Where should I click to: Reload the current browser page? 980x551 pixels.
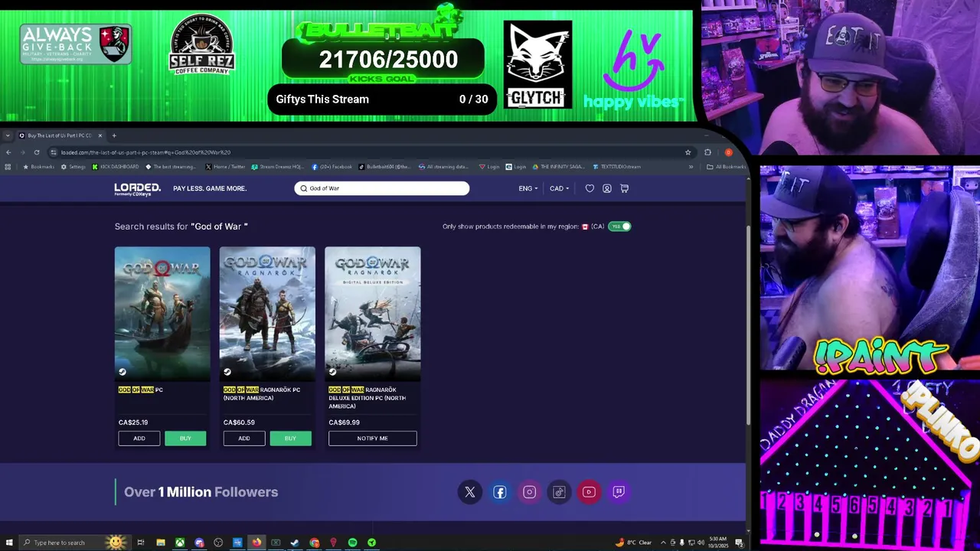[x=36, y=152]
